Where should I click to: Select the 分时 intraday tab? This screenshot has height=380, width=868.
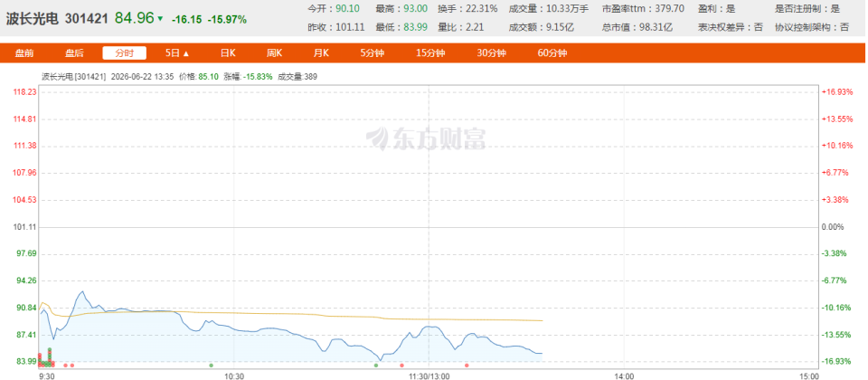pos(125,53)
